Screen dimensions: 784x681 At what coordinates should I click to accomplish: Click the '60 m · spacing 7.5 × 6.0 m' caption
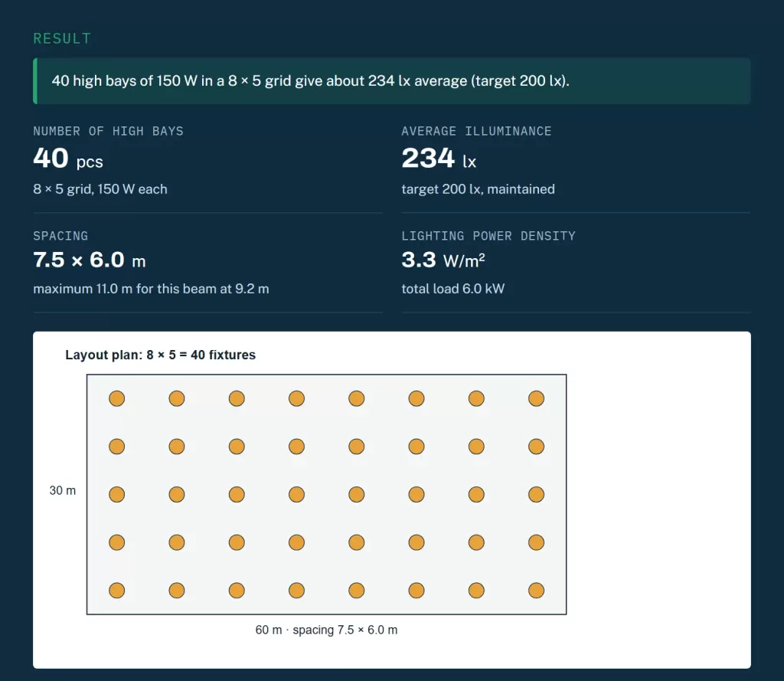(x=326, y=630)
